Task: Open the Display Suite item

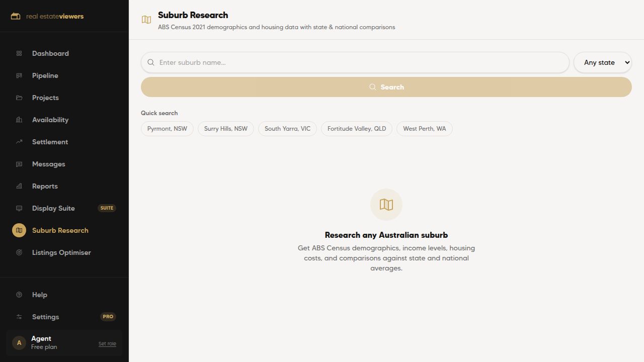Action: coord(64,208)
